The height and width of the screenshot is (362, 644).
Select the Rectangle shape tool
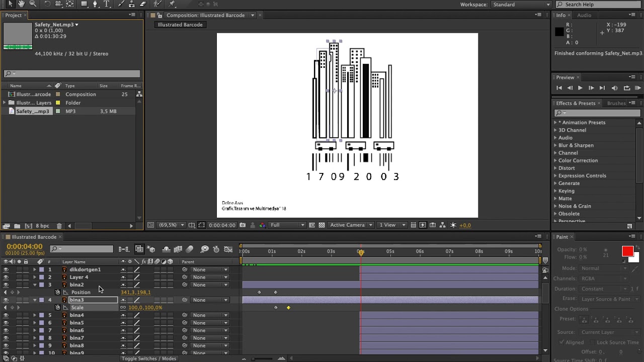[x=84, y=4]
